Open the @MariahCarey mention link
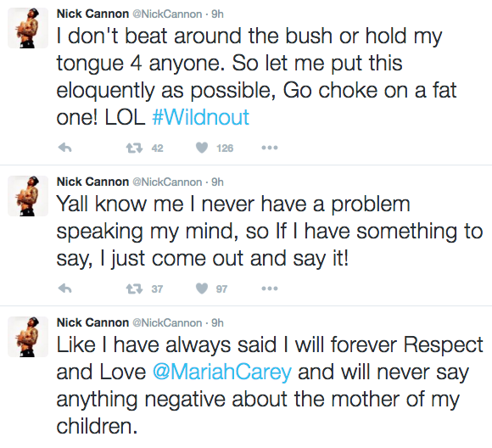This screenshot has height=448, width=492. coord(222,372)
